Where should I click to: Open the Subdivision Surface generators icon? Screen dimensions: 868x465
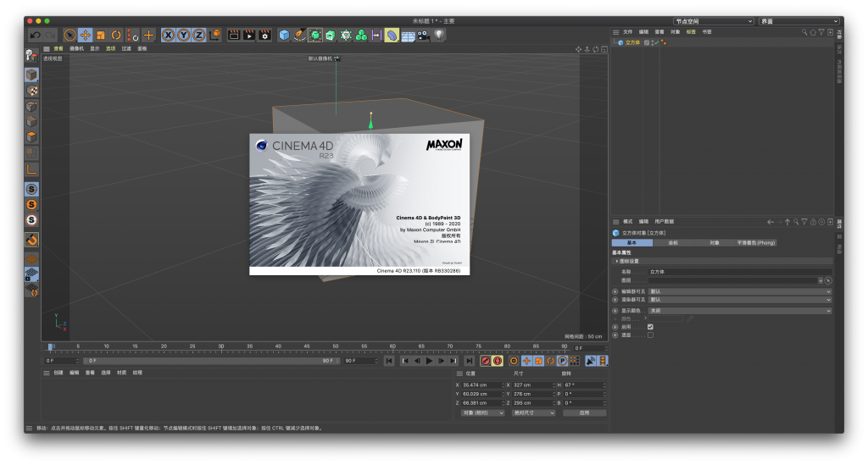point(315,35)
